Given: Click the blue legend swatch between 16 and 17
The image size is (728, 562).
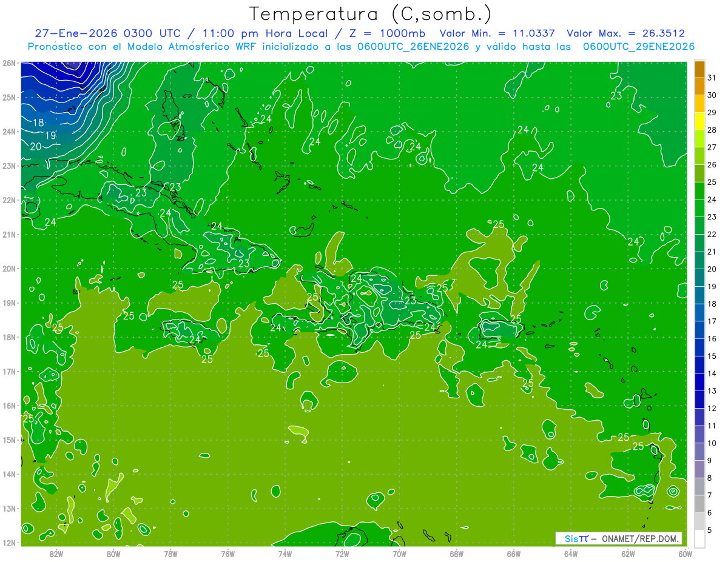Looking at the screenshot, I should pyautogui.click(x=699, y=330).
